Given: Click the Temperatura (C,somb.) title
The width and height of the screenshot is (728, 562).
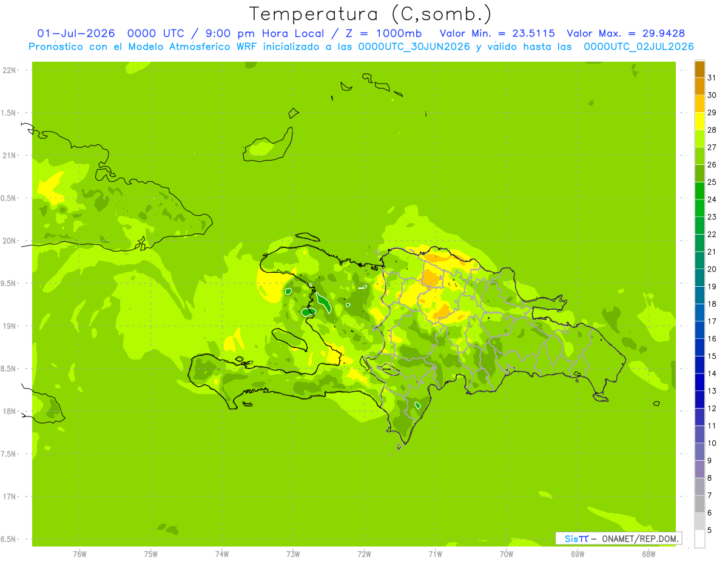Looking at the screenshot, I should [x=371, y=14].
